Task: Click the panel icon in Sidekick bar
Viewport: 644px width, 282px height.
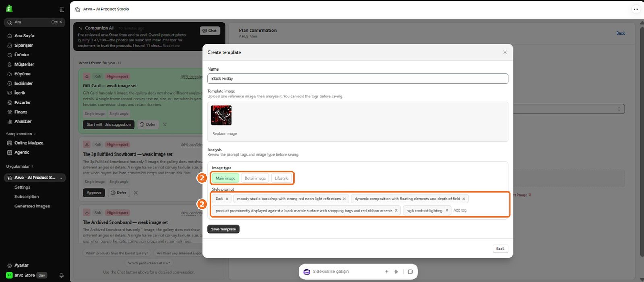Action: tap(410, 272)
